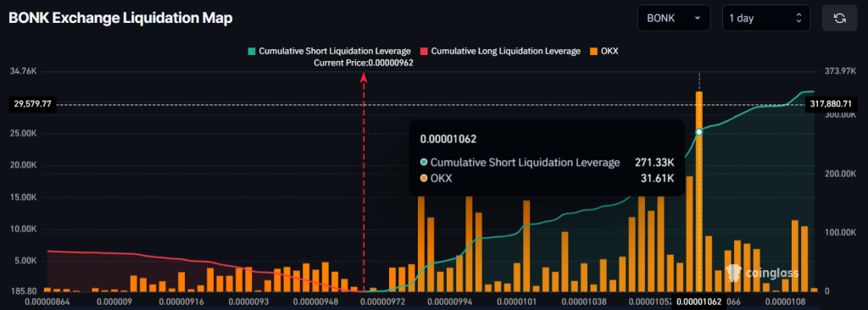Click the 34.76K left axis label
This screenshot has height=310, width=868.
[23, 72]
